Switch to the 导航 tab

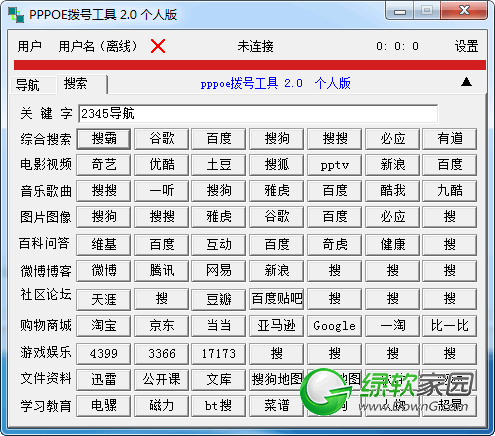click(32, 85)
